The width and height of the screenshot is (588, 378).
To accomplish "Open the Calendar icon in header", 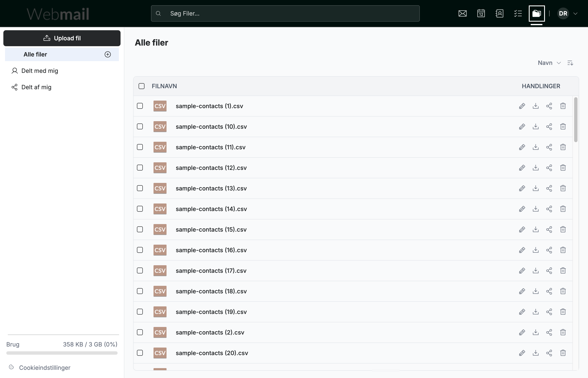I will tap(481, 13).
